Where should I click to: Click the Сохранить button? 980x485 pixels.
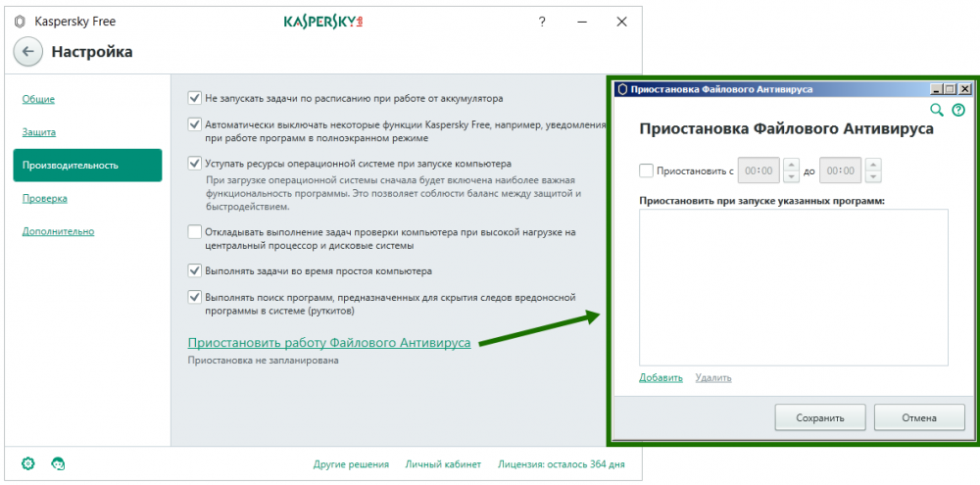(820, 417)
